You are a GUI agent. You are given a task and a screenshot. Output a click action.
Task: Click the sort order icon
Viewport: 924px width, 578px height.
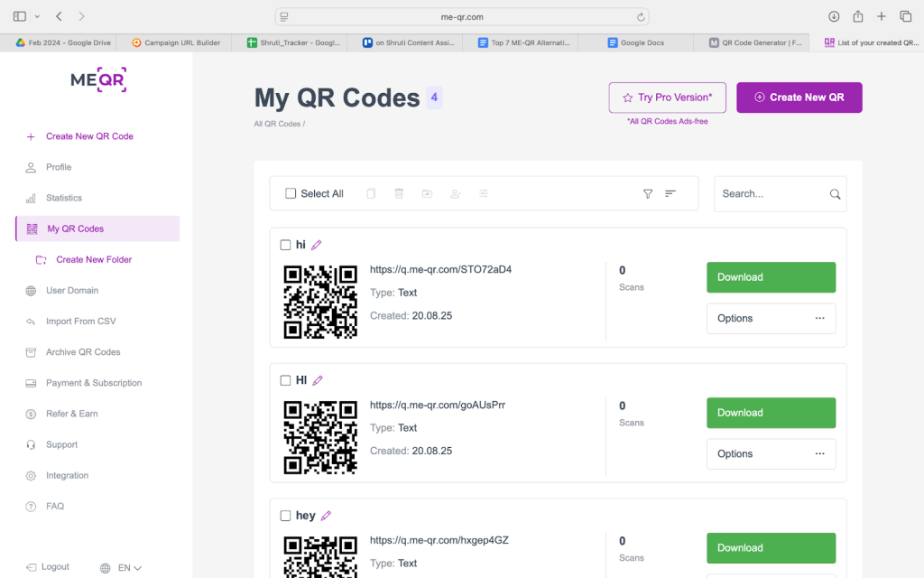point(670,193)
